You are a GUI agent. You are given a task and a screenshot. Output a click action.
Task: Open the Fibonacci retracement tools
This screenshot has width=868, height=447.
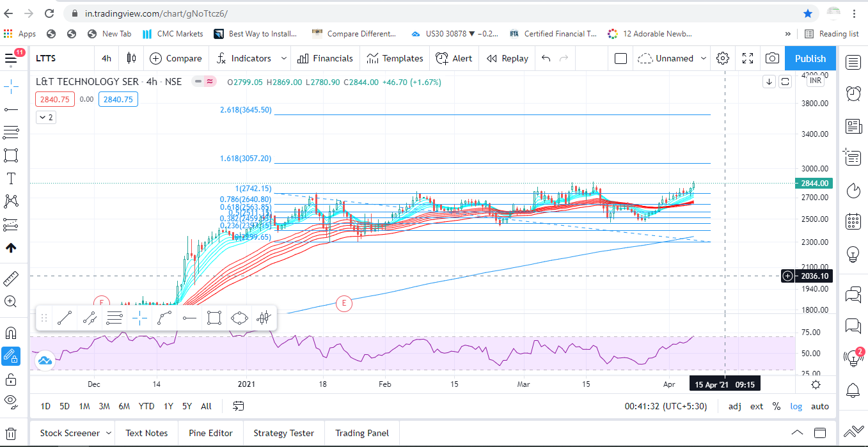coord(11,132)
